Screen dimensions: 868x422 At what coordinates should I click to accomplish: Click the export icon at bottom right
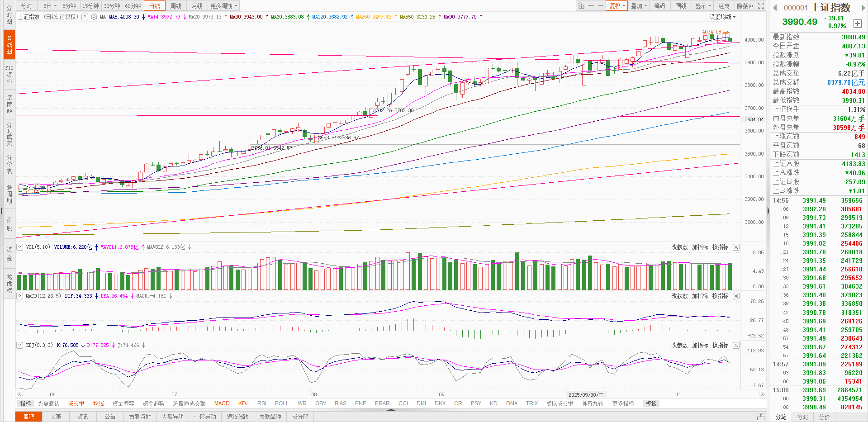(x=761, y=417)
